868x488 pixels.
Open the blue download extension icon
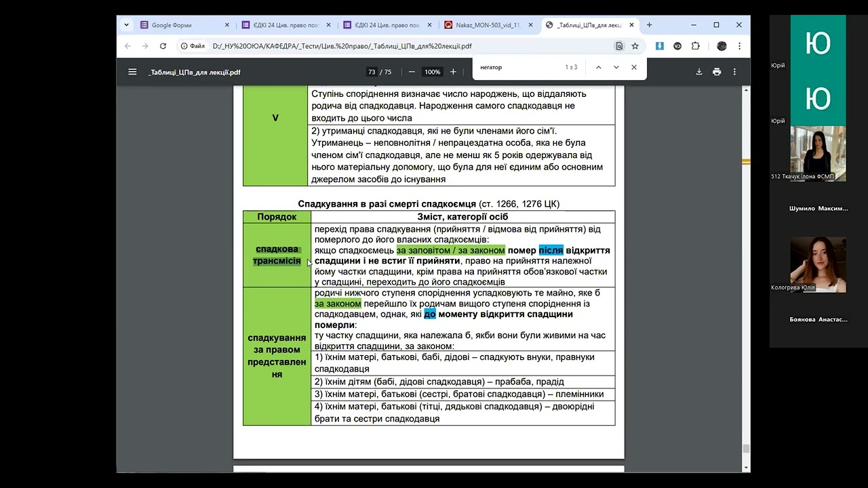(659, 46)
